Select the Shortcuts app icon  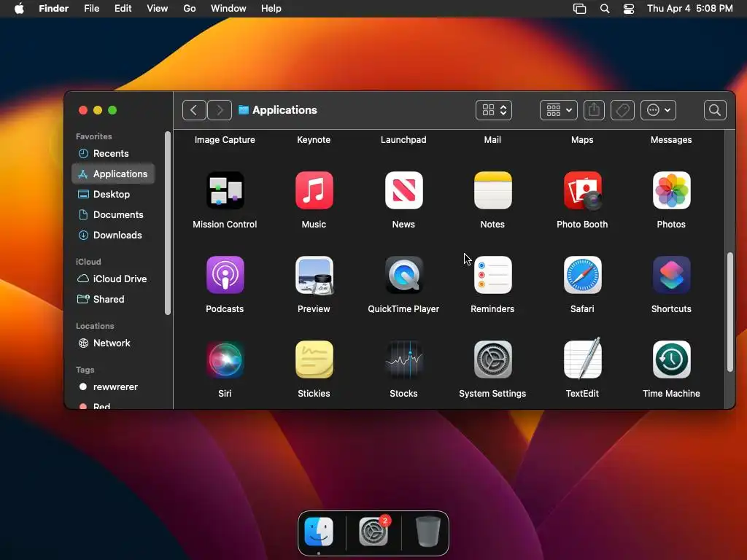(x=671, y=275)
